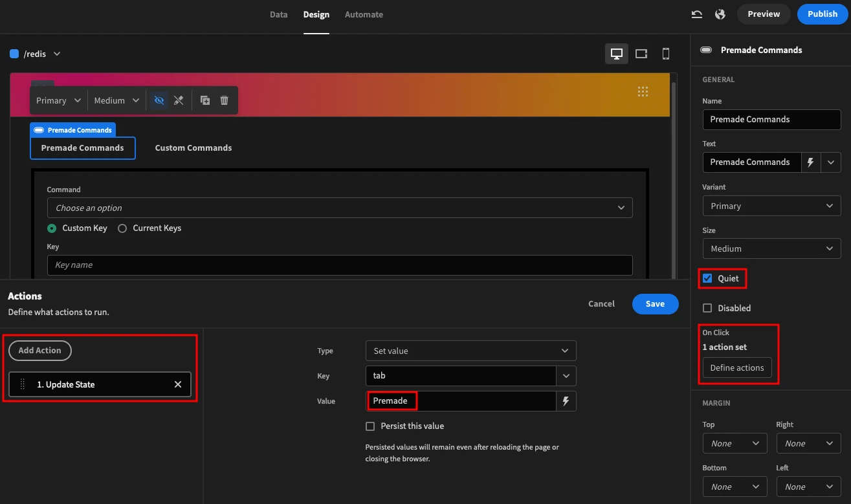The width and height of the screenshot is (851, 504).
Task: Click drag handle on Update State row
Action: click(23, 384)
